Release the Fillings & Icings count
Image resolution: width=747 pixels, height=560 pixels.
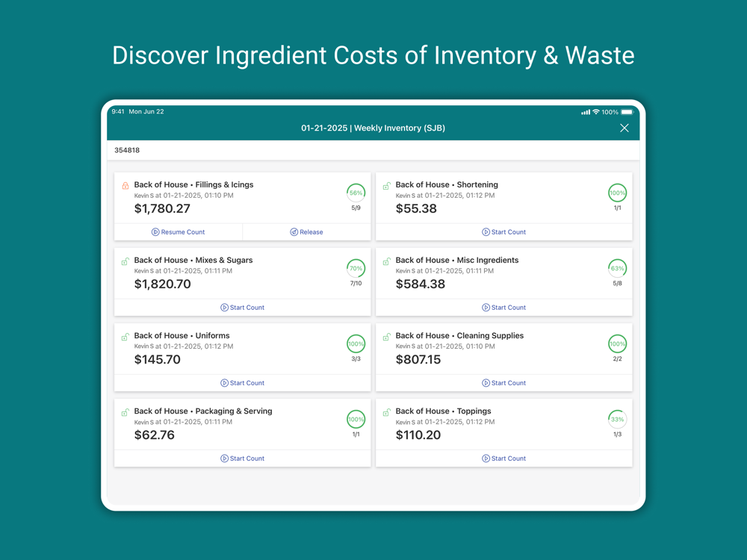[x=306, y=232]
